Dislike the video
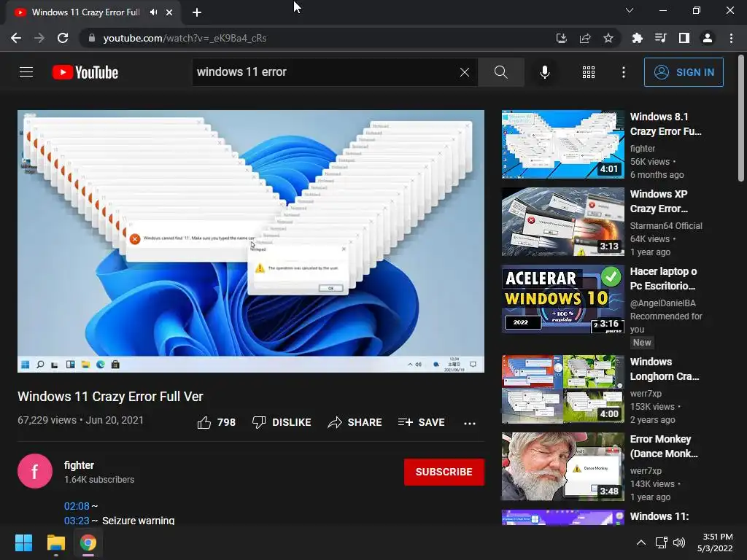The image size is (747, 560). (x=282, y=422)
